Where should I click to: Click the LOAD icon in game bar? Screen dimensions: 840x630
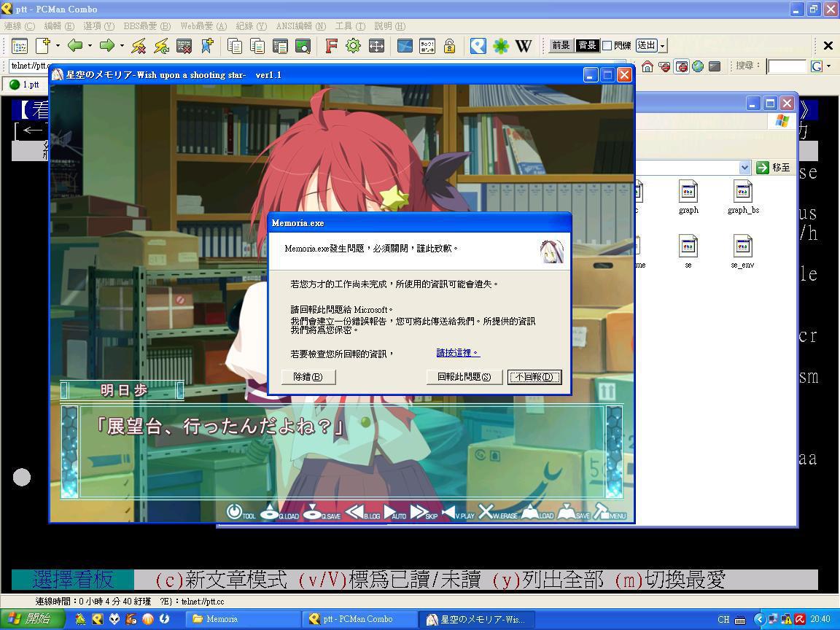click(x=537, y=513)
